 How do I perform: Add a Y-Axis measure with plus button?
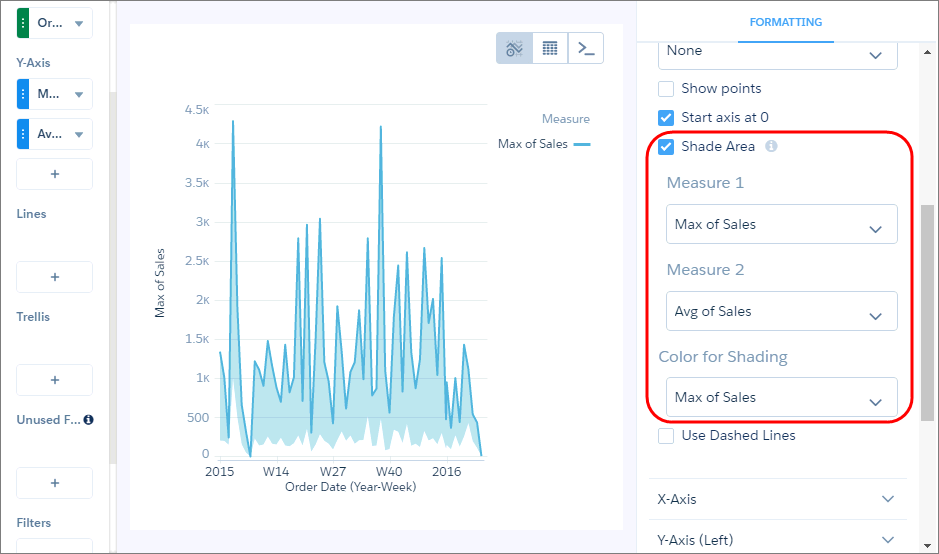coord(54,174)
